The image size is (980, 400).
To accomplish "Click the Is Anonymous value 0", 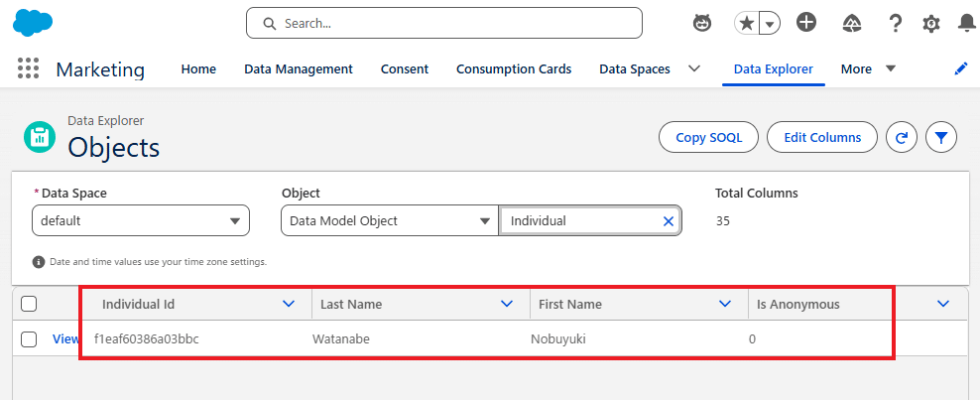I will pos(753,339).
